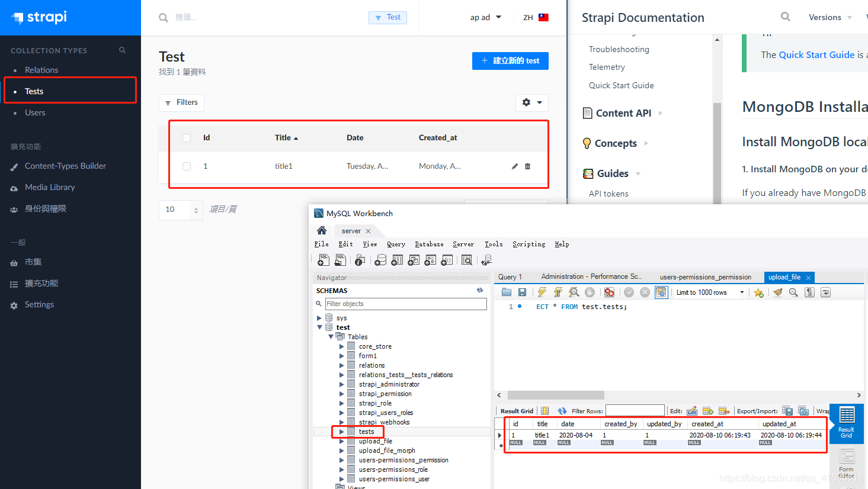868x489 pixels.
Task: Click the Filter Rows input in result grid
Action: (635, 410)
